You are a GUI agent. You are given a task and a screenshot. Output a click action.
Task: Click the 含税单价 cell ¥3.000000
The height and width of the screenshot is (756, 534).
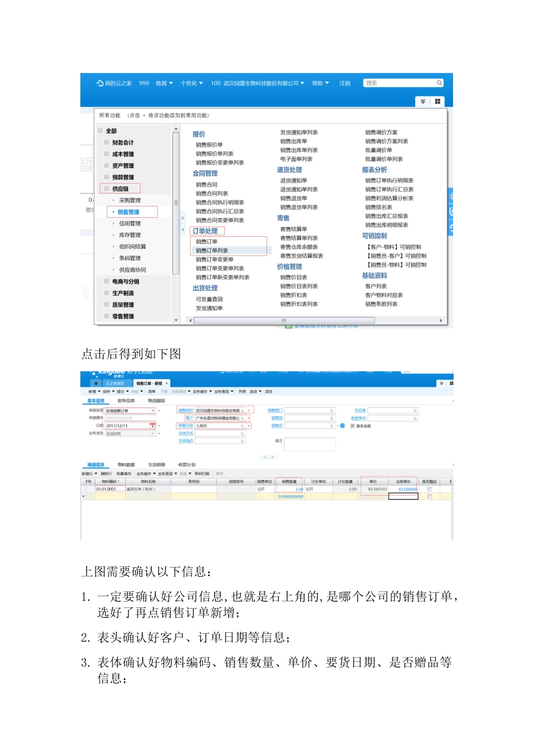(x=404, y=489)
